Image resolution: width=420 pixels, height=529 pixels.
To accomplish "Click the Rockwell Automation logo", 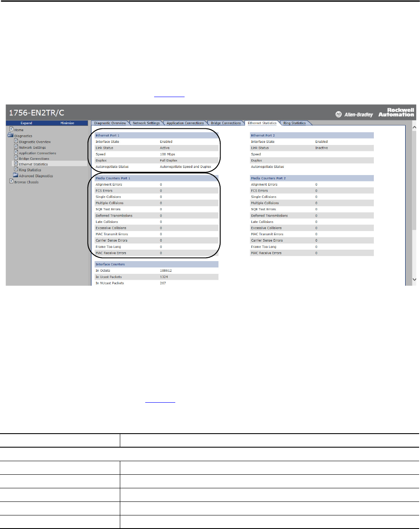I will [x=396, y=112].
